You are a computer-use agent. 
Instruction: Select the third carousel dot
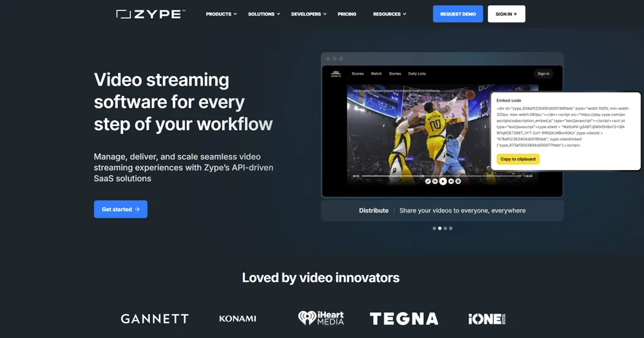(x=445, y=229)
